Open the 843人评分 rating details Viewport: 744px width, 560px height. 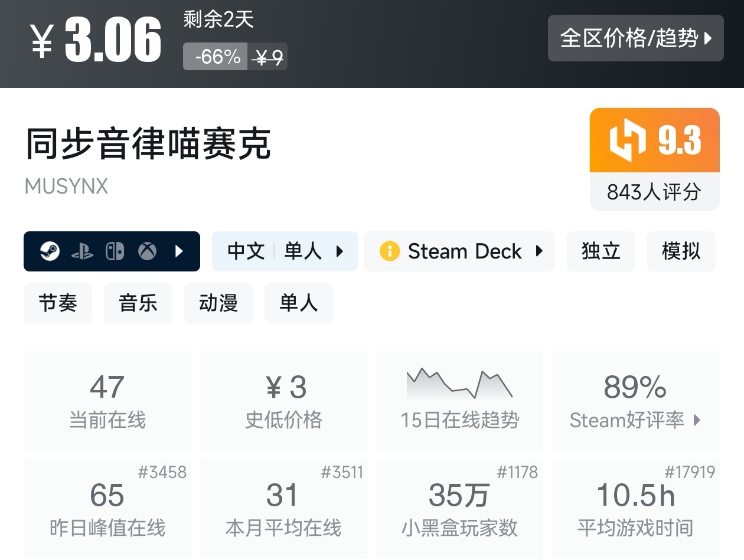pyautogui.click(x=654, y=192)
